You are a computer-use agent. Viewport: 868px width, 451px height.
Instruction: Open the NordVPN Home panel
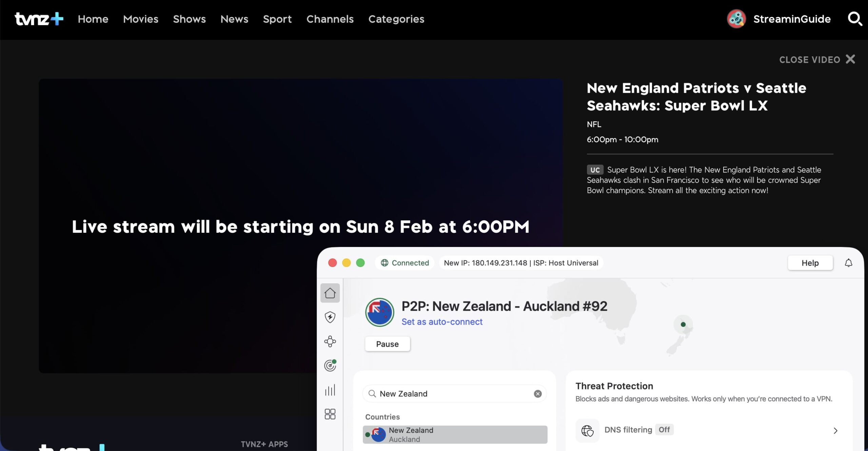tap(330, 293)
